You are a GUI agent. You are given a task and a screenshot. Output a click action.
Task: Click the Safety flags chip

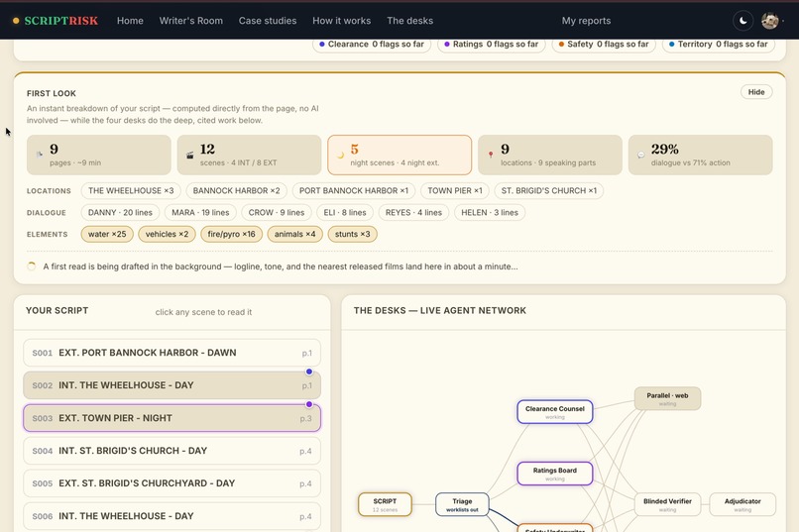coord(604,45)
